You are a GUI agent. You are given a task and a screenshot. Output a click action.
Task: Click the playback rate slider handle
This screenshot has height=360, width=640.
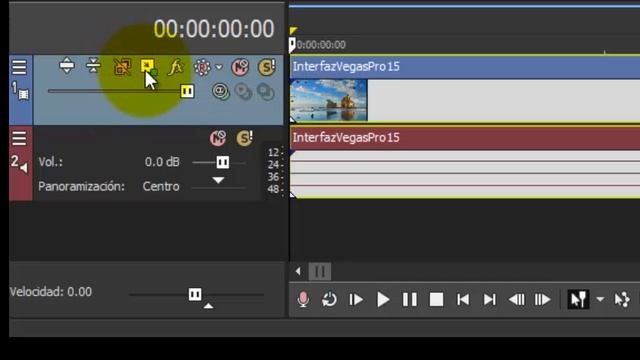(x=195, y=294)
